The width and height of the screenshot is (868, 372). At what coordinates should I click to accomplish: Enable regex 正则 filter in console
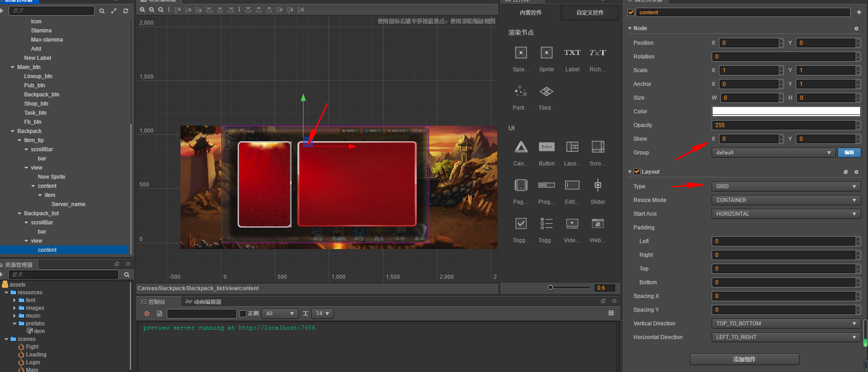pos(243,314)
